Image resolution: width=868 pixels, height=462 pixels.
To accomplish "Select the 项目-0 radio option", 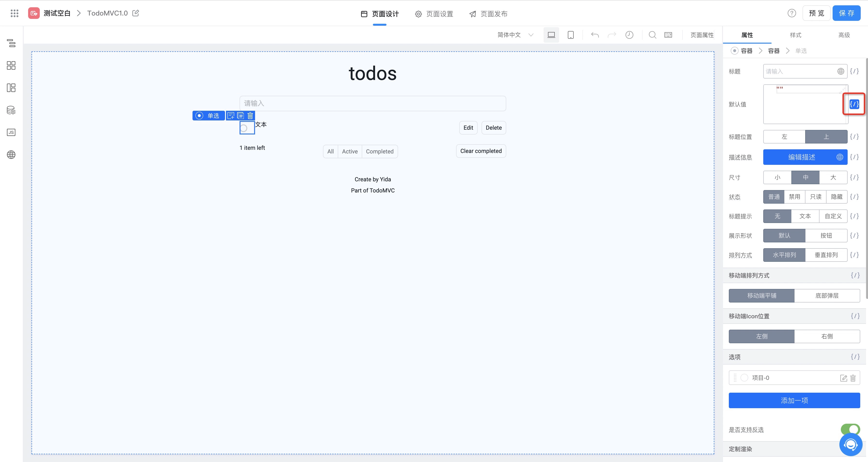I will click(x=744, y=378).
